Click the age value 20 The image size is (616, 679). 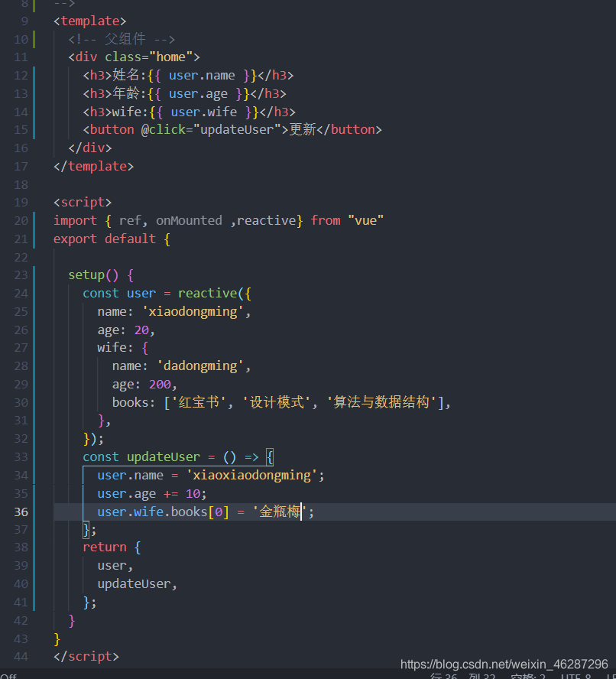point(141,330)
